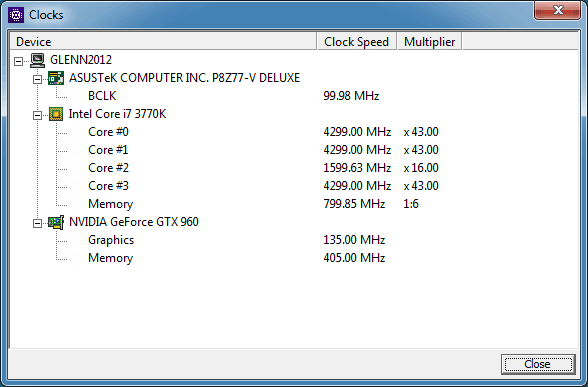The width and height of the screenshot is (588, 387).
Task: Select the Core #0 row
Action: [x=108, y=132]
